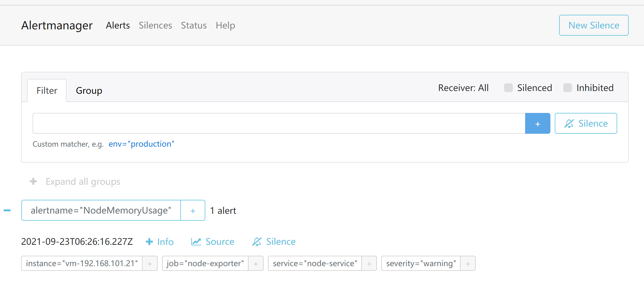
Task: Toggle the Silenced checkbox
Action: click(x=508, y=88)
